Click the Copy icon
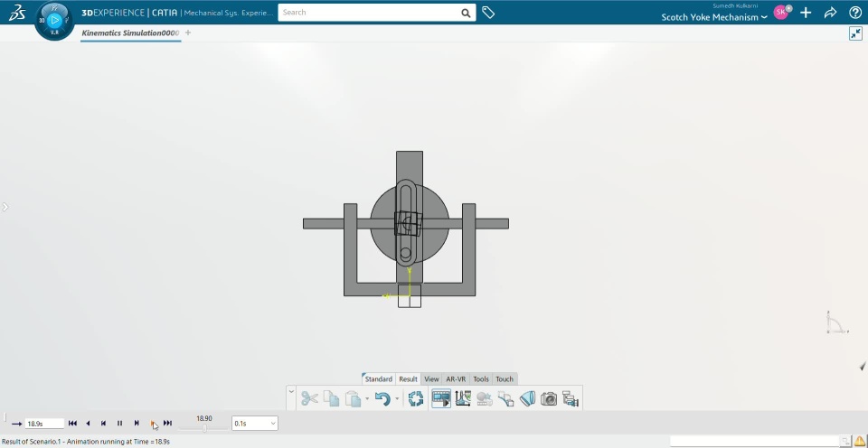This screenshot has width=868, height=448. coord(331,398)
